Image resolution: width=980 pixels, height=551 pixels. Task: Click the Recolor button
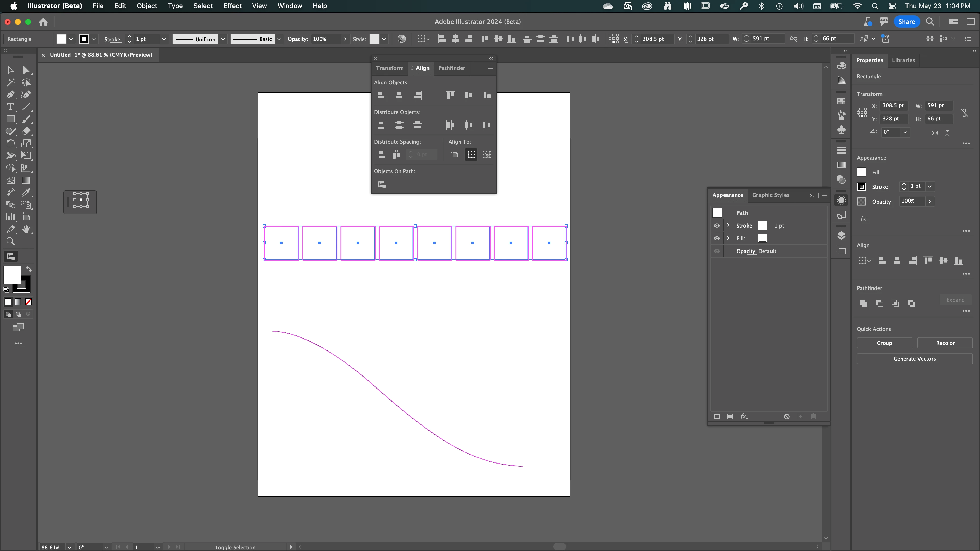(945, 343)
